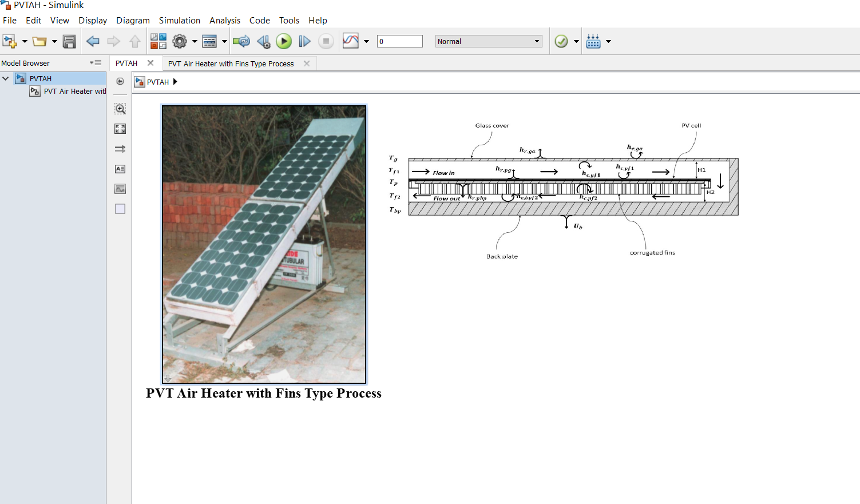Viewport: 860px width, 504px height.
Task: Edit the simulation stop time field
Action: point(399,41)
